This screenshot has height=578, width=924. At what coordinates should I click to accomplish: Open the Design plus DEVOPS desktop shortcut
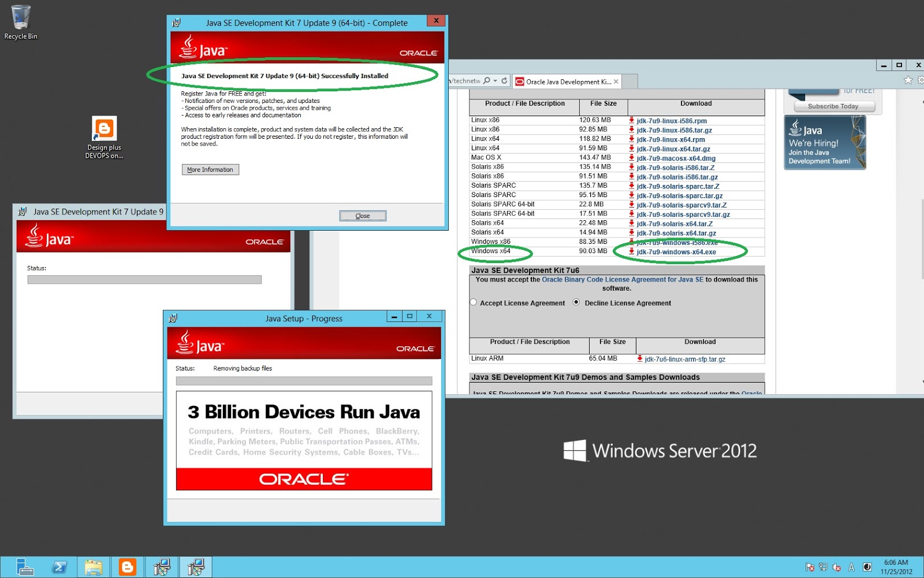point(104,138)
